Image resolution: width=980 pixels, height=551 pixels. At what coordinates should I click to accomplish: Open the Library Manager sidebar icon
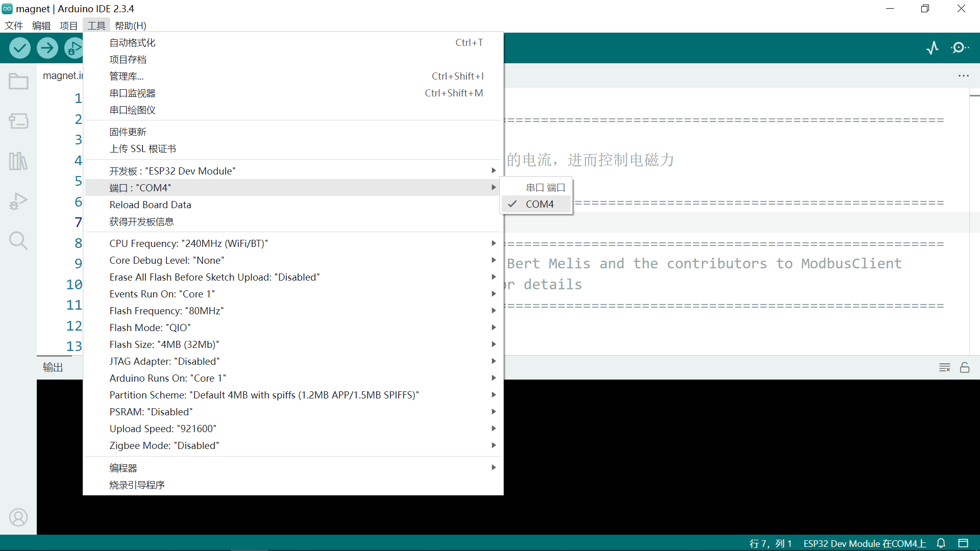18,161
